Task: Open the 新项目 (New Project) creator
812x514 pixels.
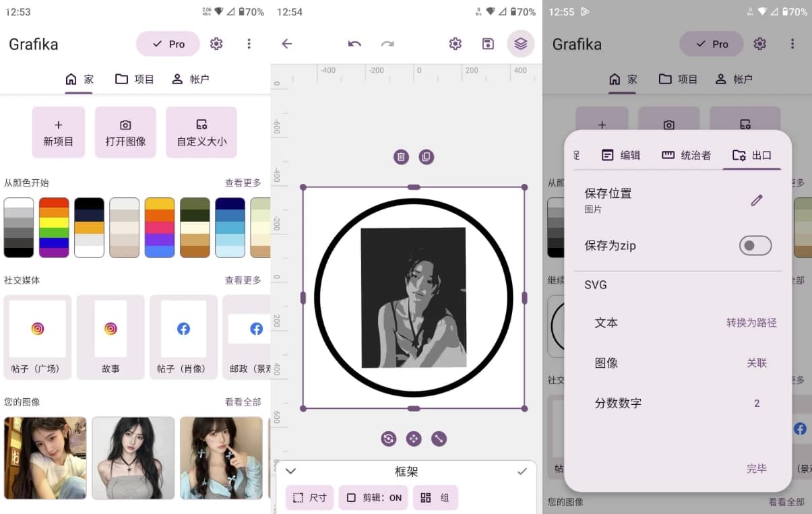Action: 58,132
